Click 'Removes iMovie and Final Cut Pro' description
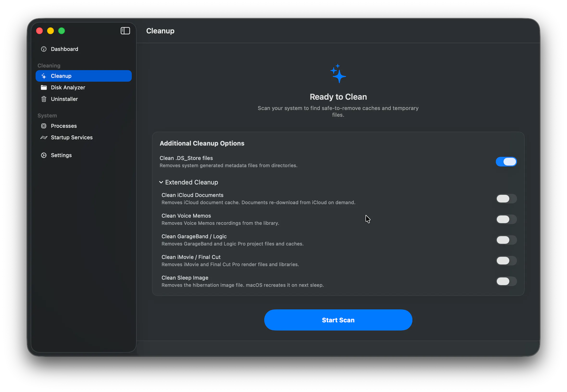Screen dimensions: 567x392 point(230,264)
